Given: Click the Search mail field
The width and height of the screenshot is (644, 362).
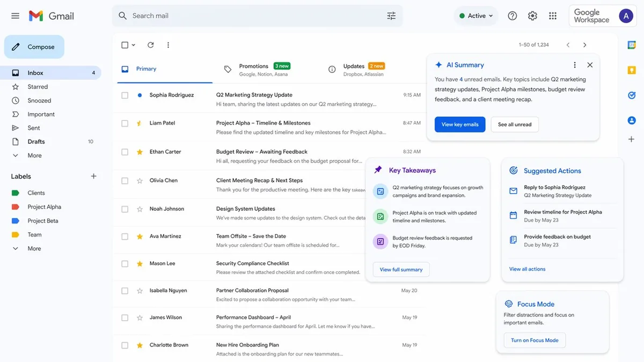Looking at the screenshot, I should (x=252, y=16).
